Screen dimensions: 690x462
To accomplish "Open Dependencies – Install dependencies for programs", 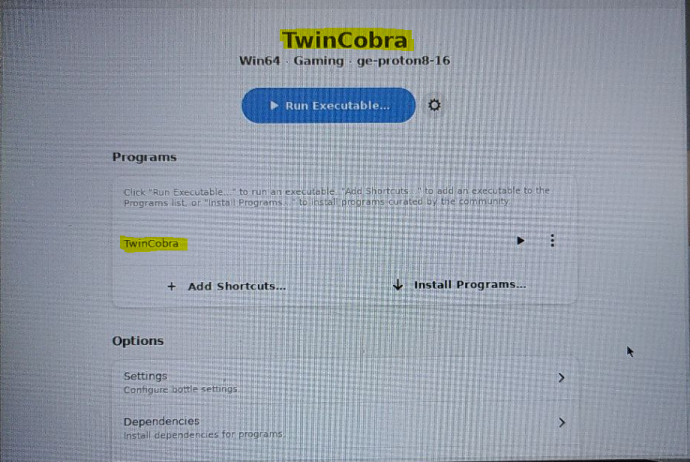I will 345,427.
